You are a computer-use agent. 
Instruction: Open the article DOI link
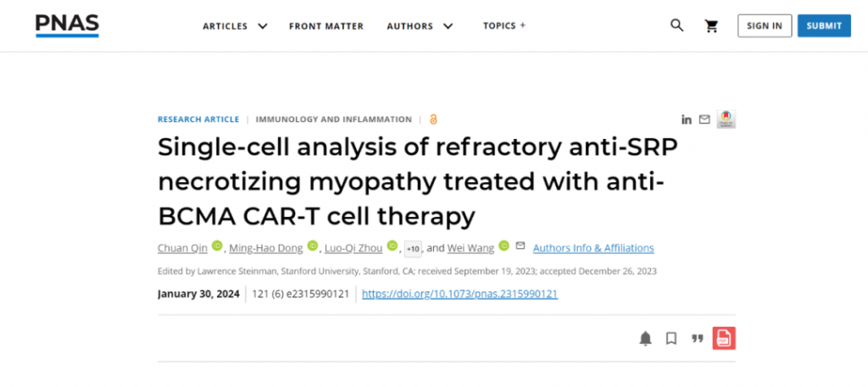point(459,294)
